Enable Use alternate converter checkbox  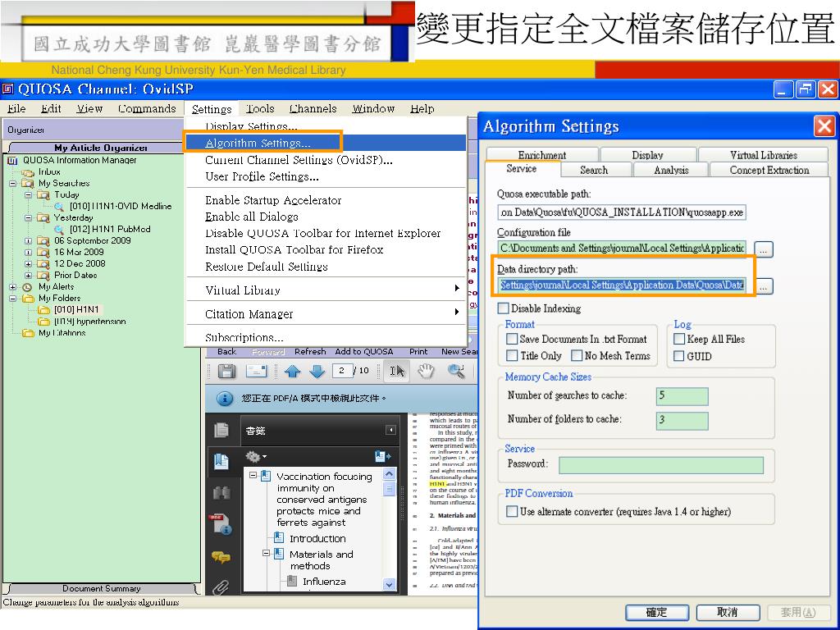(512, 512)
